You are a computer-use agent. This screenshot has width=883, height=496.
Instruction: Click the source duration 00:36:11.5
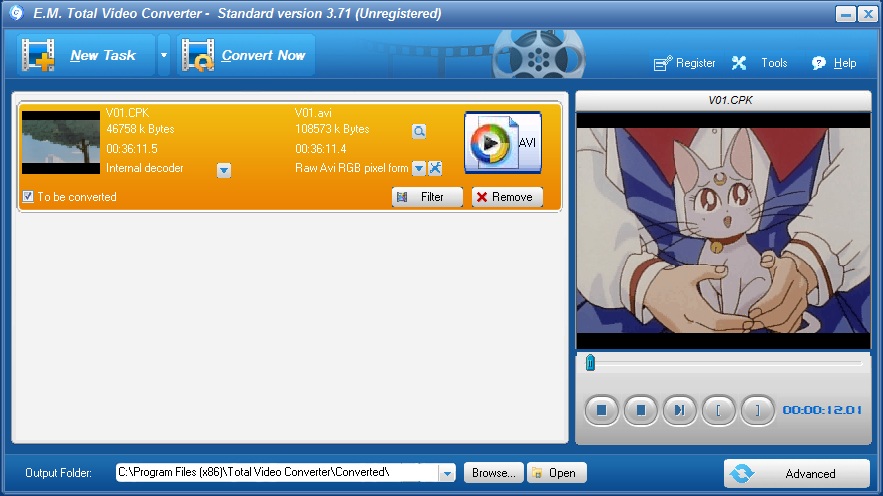(132, 149)
